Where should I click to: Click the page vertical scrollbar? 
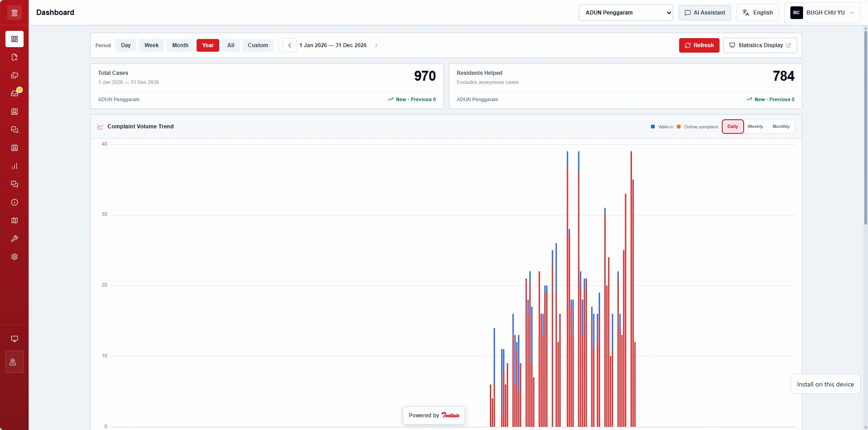coord(865,127)
